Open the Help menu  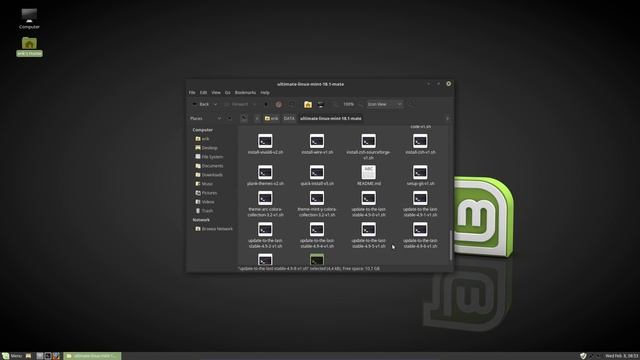coord(265,93)
